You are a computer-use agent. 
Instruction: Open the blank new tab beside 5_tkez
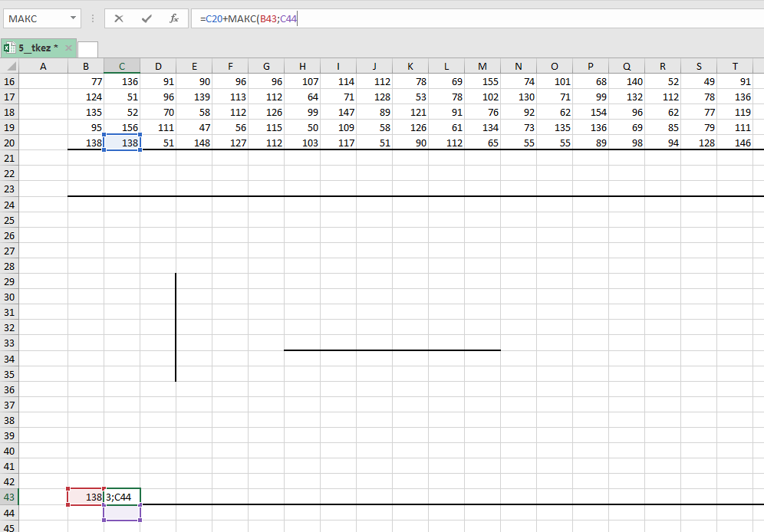click(x=87, y=48)
